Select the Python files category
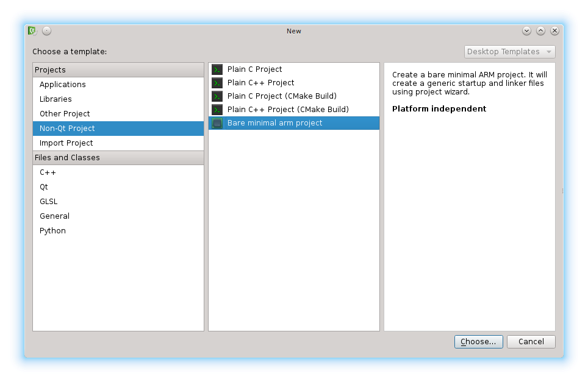 (118, 231)
